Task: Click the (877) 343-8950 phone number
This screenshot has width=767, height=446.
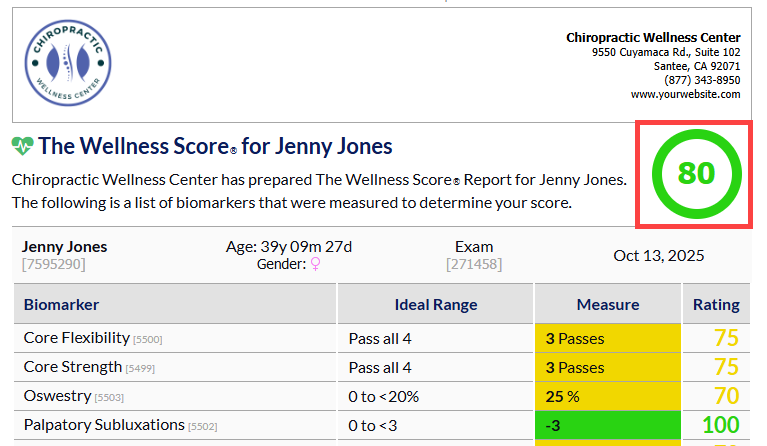Action: pos(702,80)
